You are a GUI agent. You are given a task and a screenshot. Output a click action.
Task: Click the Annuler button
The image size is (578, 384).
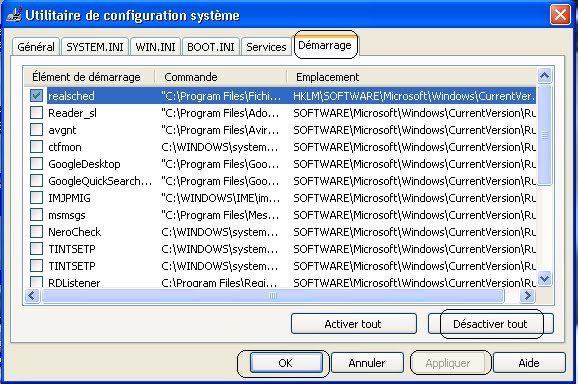[367, 363]
